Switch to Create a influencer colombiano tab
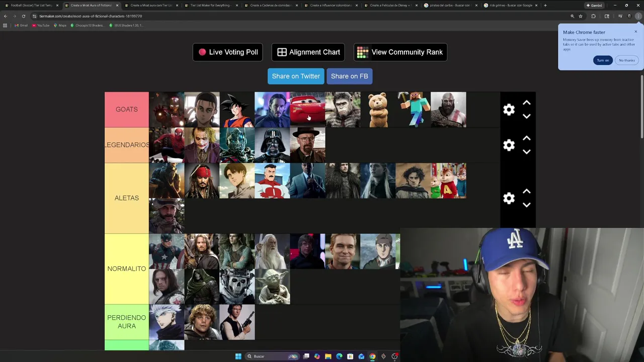 point(331,6)
